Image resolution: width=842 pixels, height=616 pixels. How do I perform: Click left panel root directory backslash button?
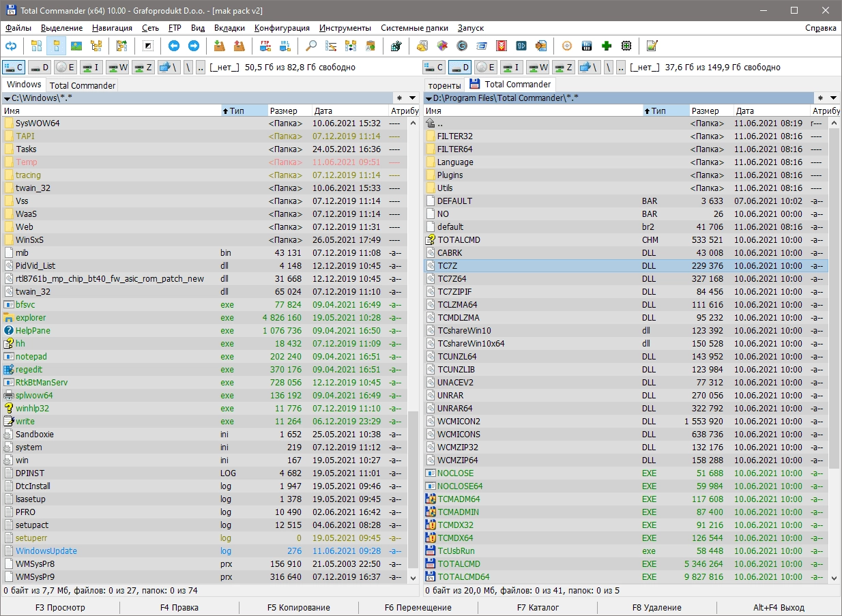click(188, 68)
